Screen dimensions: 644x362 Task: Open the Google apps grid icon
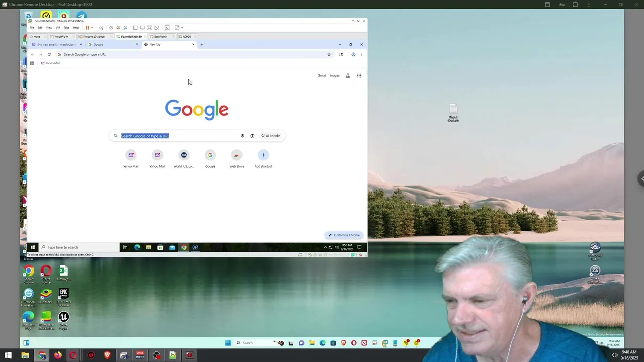coord(359,76)
